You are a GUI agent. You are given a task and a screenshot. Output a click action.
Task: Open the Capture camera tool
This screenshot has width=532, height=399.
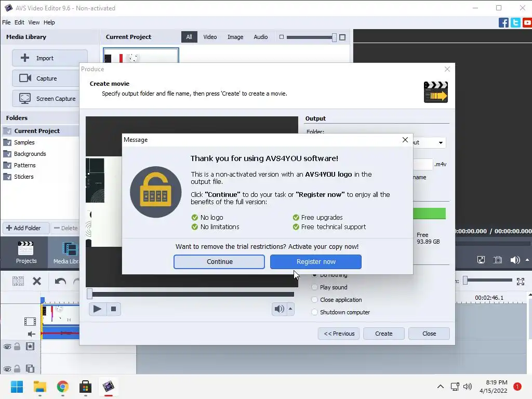click(x=49, y=78)
